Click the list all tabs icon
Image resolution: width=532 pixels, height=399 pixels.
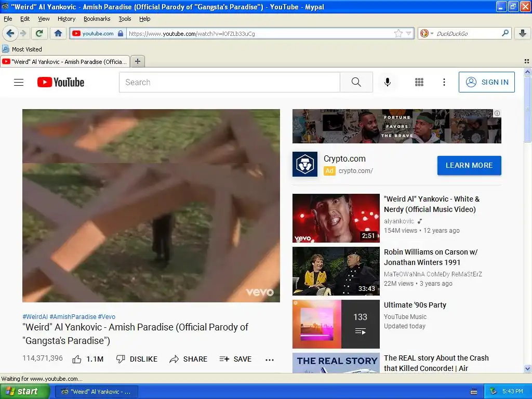(527, 61)
